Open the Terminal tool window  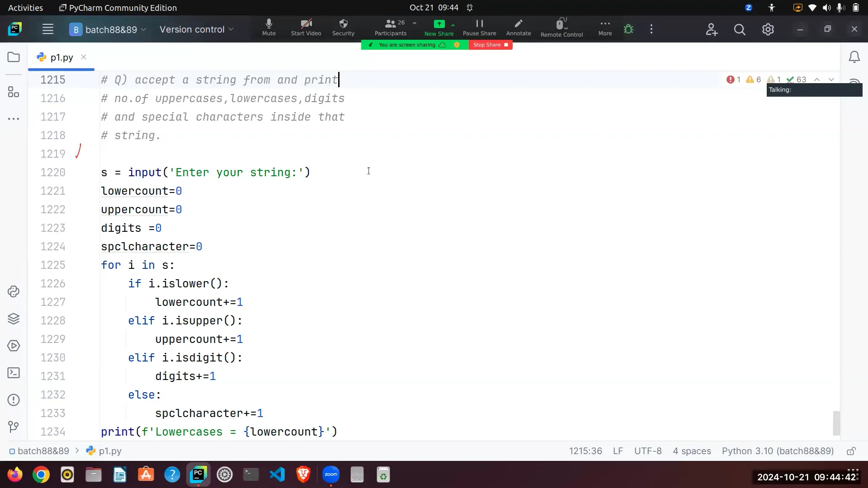pos(14,373)
